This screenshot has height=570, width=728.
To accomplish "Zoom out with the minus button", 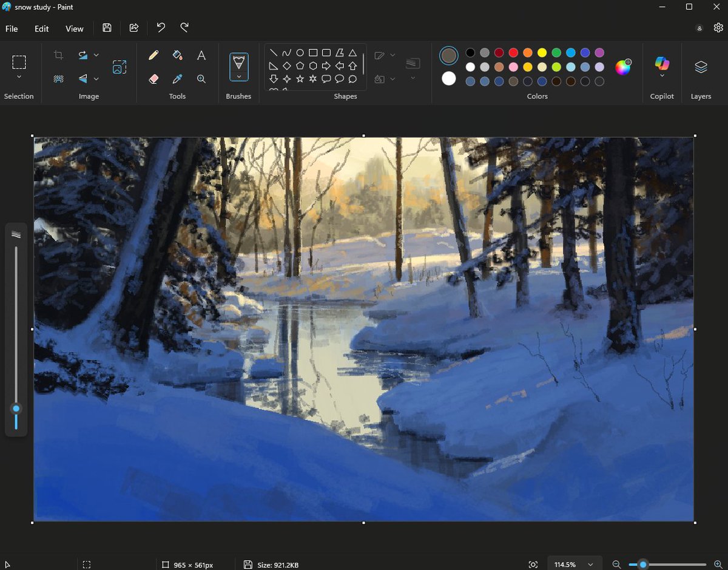I will (x=616, y=565).
